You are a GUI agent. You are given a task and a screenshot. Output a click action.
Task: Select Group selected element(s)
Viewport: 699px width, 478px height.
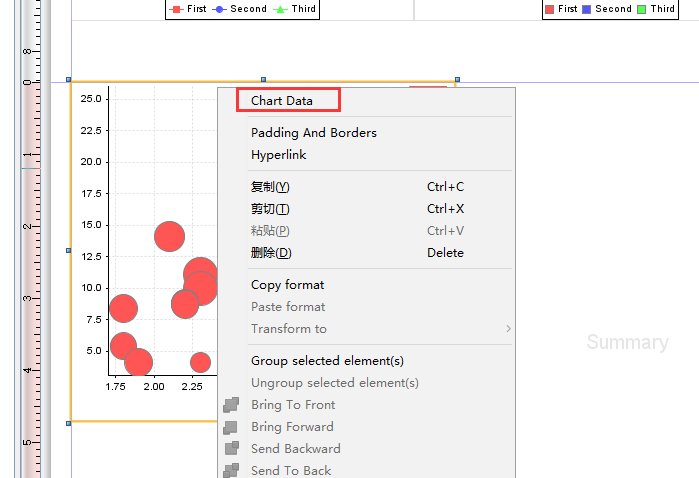coord(327,361)
